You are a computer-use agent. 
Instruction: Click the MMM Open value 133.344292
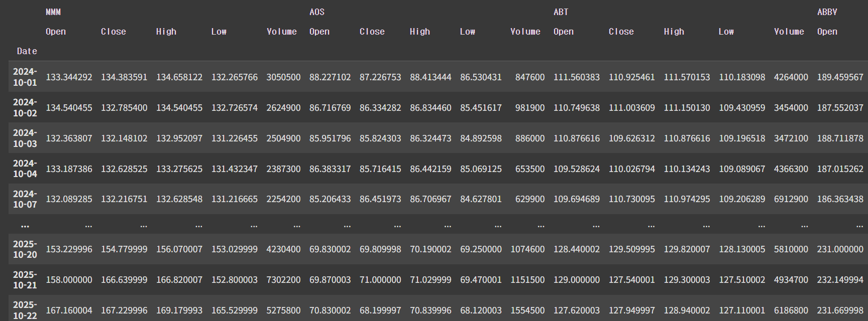click(69, 77)
